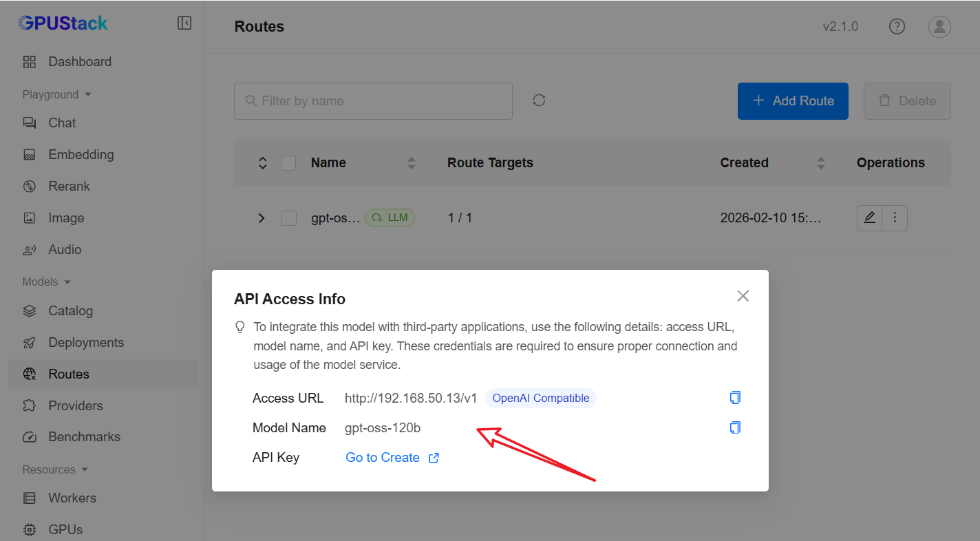Screen dimensions: 980x541
Task: Go to the Benchmarks sidebar item
Action: (x=84, y=437)
